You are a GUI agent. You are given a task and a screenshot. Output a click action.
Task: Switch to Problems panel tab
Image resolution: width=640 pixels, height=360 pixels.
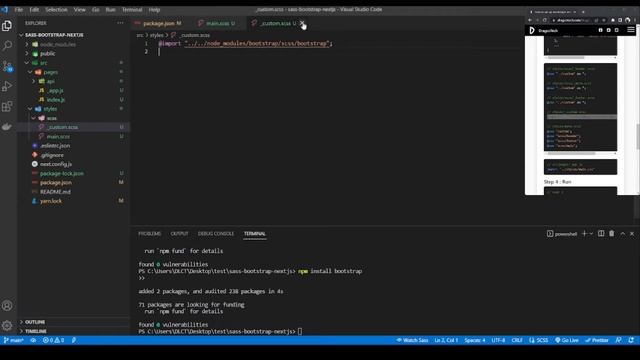click(149, 233)
